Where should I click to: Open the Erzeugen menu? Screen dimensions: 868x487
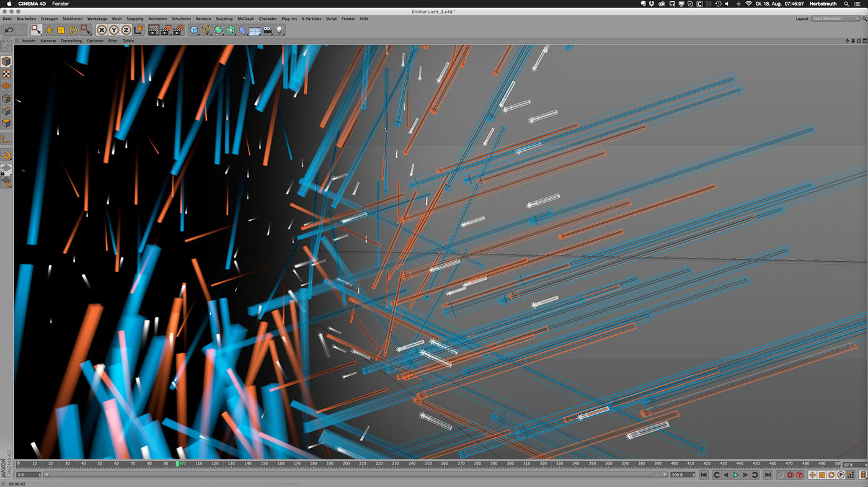[50, 19]
